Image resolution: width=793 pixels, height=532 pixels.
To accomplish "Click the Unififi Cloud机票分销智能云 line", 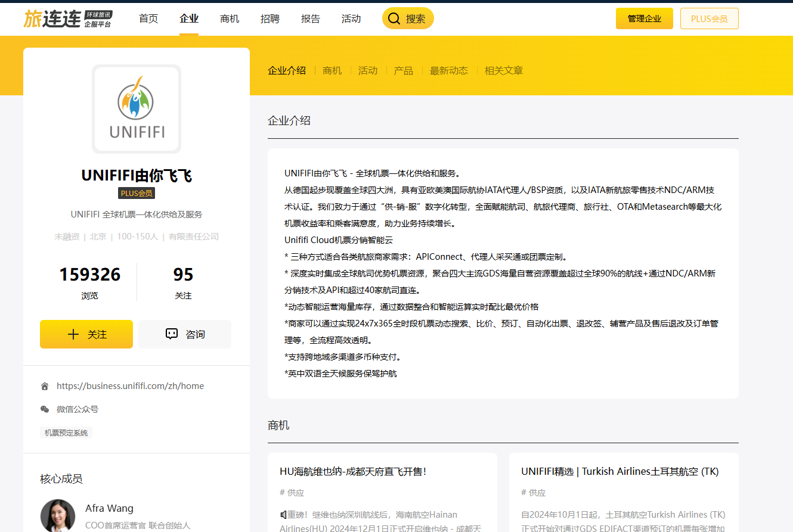I will pyautogui.click(x=339, y=240).
